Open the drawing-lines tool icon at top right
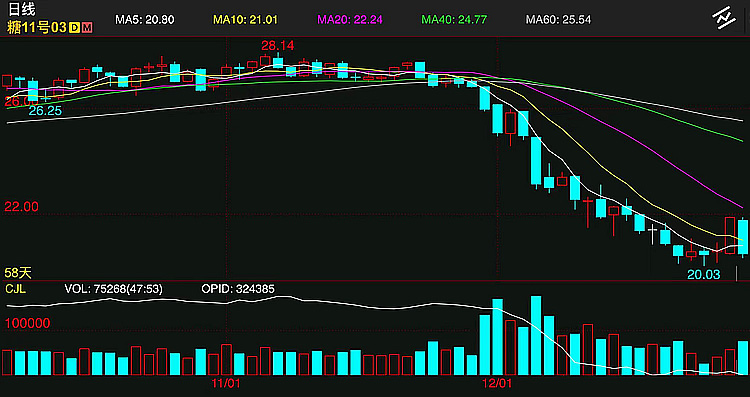Image resolution: width=750 pixels, height=397 pixels. (x=723, y=18)
